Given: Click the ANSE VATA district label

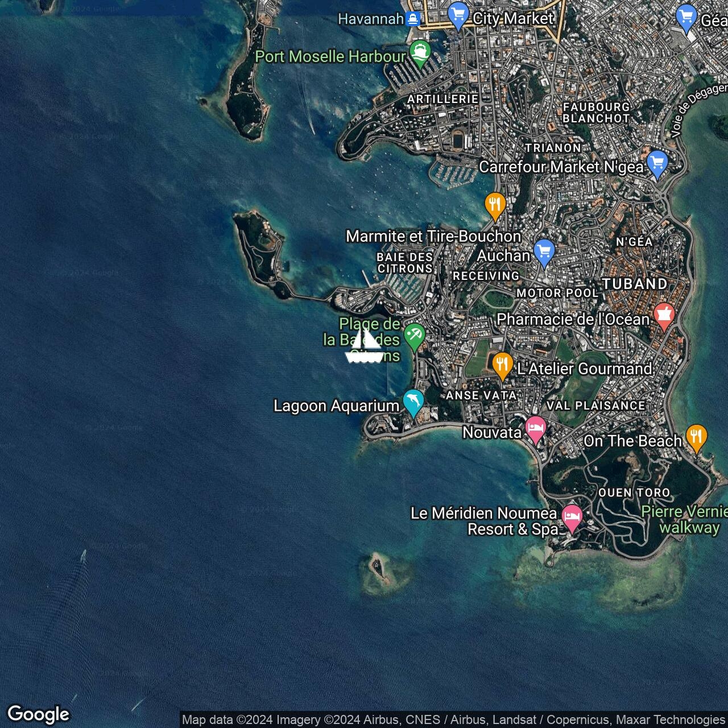Looking at the screenshot, I should click(481, 395).
